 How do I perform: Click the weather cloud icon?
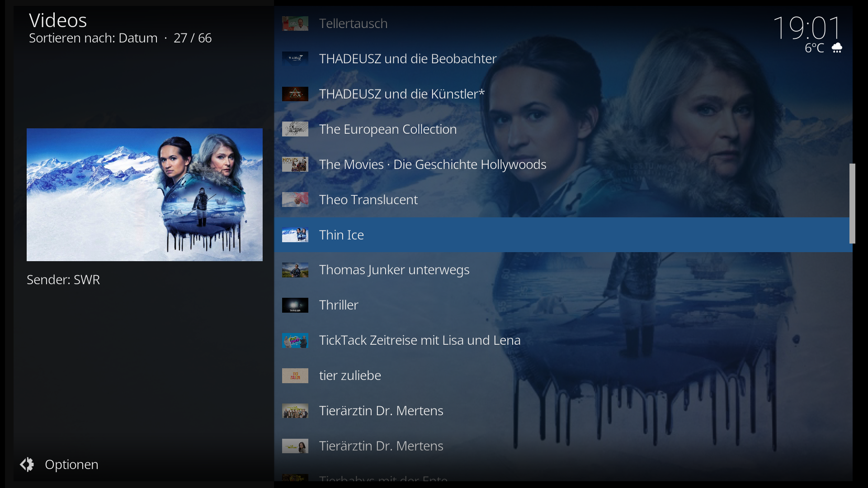click(837, 47)
